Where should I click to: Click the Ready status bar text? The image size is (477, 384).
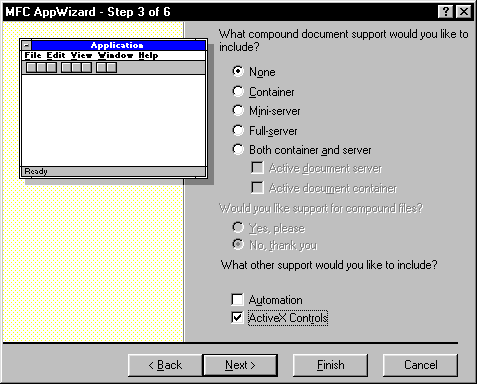36,171
